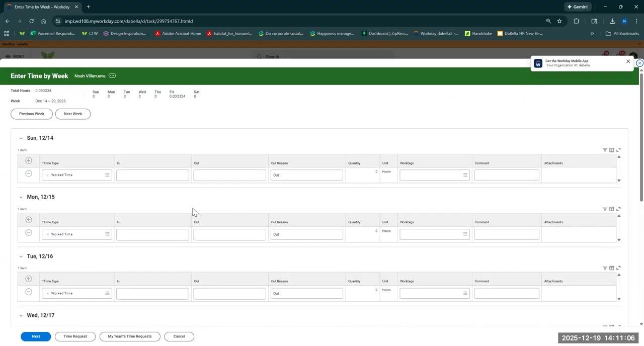The height and width of the screenshot is (346, 644).
Task: Open a new browser tab
Action: [89, 7]
